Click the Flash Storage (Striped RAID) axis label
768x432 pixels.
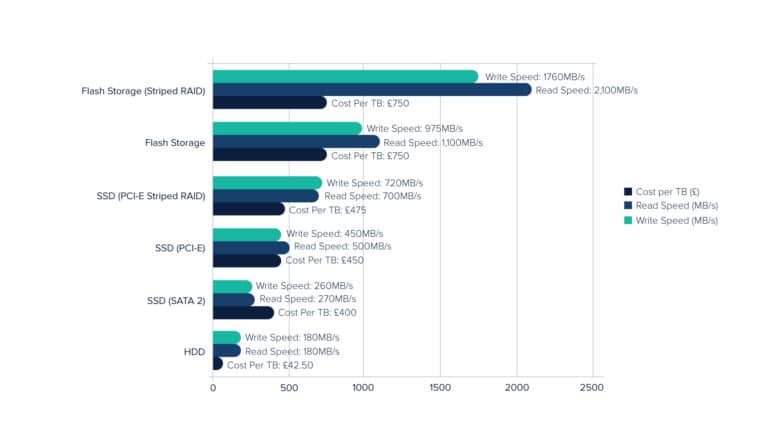click(143, 91)
